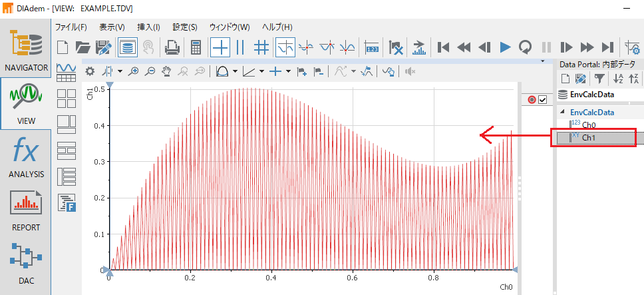Expand the axis line type dropdown arrow
This screenshot has width=644, height=295.
(x=261, y=71)
